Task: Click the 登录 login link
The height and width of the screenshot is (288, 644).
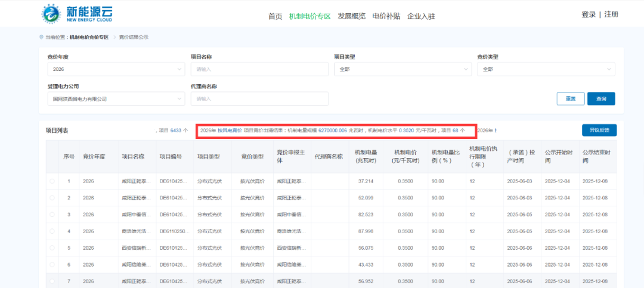Action: point(589,14)
